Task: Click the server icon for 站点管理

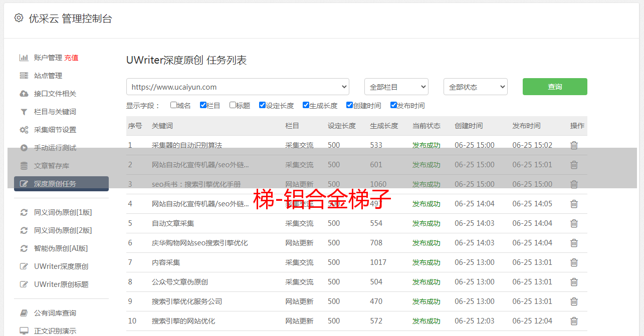Action: [24, 76]
